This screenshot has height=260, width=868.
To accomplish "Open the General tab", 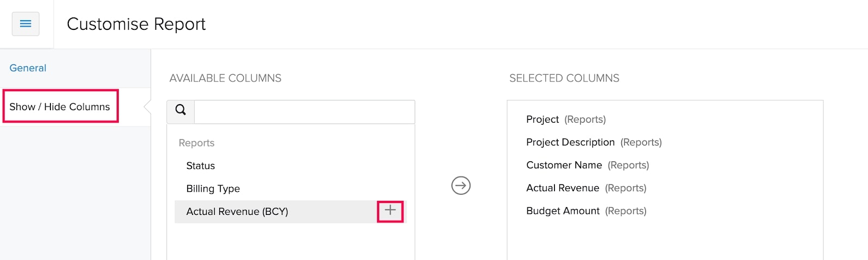I will coord(28,68).
